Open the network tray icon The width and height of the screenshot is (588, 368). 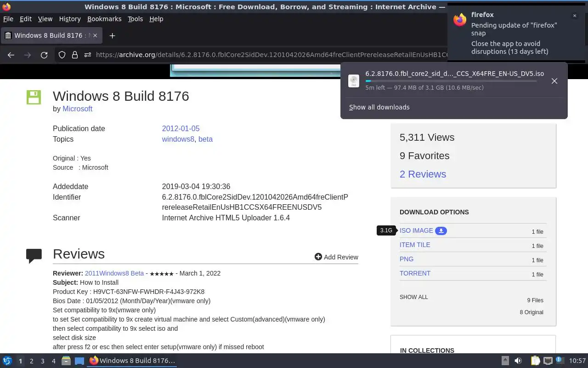pyautogui.click(x=548, y=361)
